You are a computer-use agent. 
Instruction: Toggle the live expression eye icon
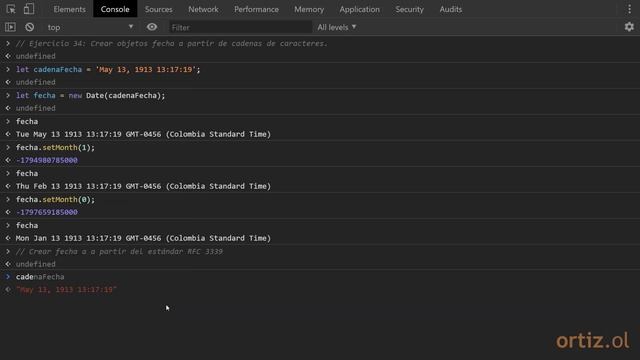coord(152,27)
